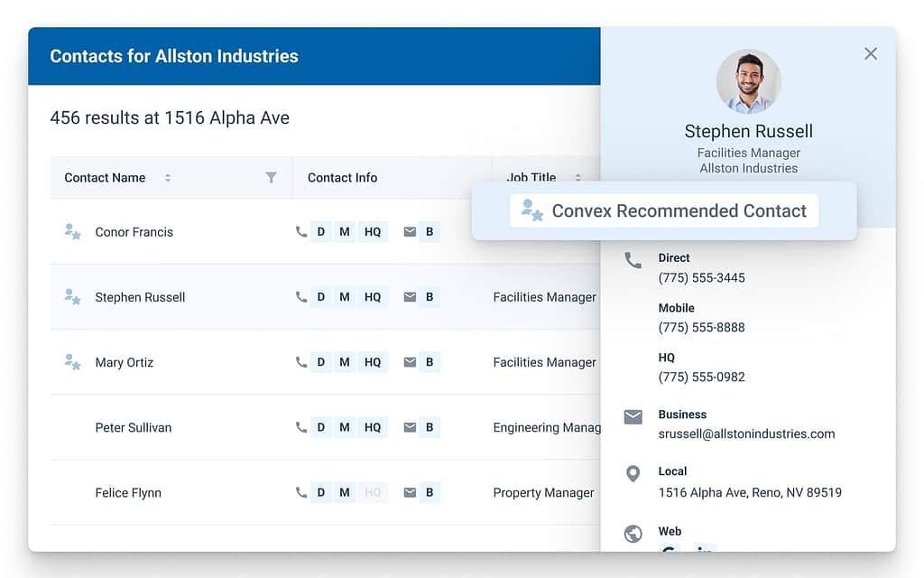Screen dimensions: 924x578
Task: Click address 1516 Alpha Ave, Reno
Action: [750, 492]
